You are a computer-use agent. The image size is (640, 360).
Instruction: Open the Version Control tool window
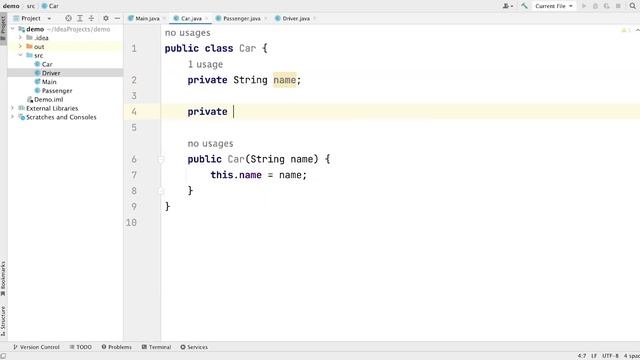(x=36, y=347)
